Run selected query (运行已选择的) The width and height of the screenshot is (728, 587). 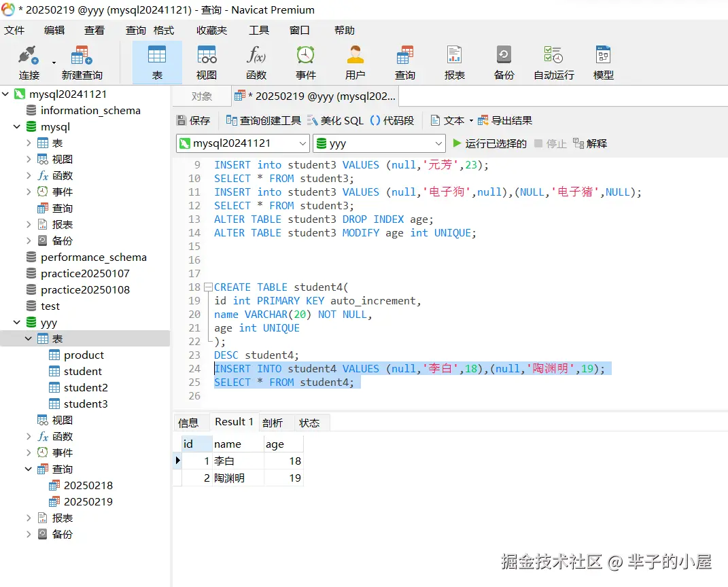[x=489, y=143]
